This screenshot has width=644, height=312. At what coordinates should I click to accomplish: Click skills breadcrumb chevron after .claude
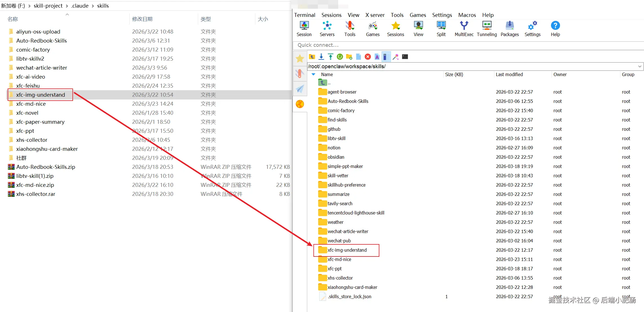(x=93, y=6)
